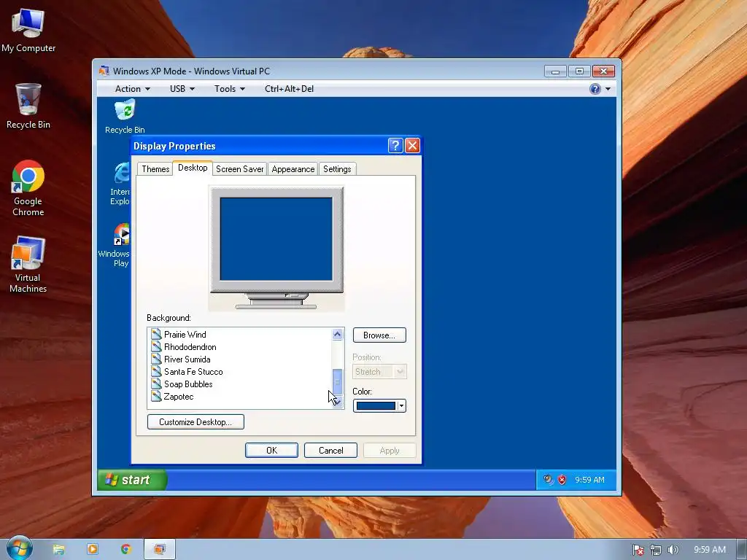Image resolution: width=747 pixels, height=560 pixels.
Task: Expand the Action menu
Action: click(133, 89)
